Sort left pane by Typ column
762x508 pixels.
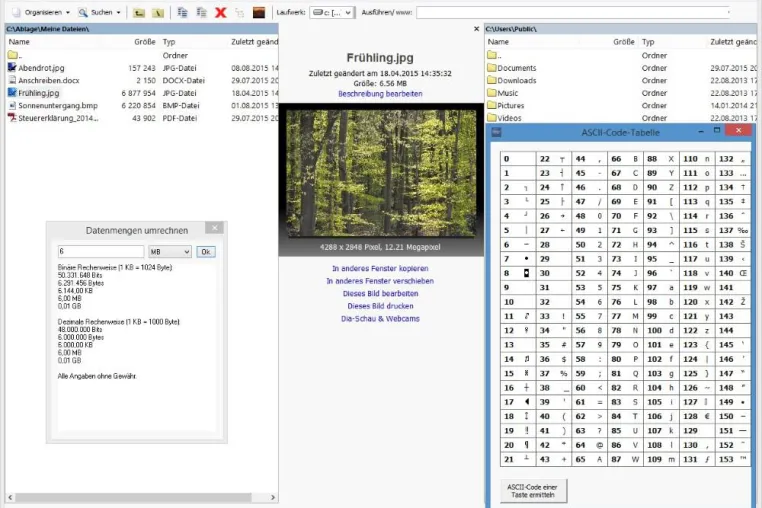pyautogui.click(x=169, y=42)
